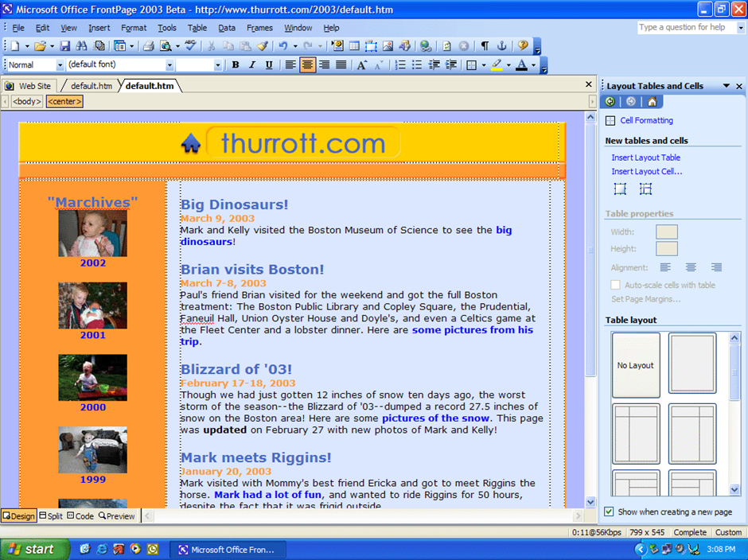Screen dimensions: 748x560
Task: Toggle Underline formatting
Action: [269, 65]
